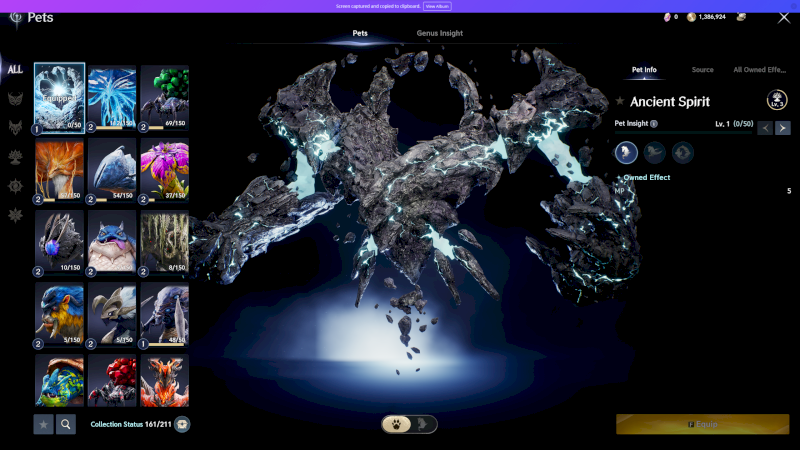Select the blue toad pet card
Image resolution: width=800 pixels, height=450 pixels.
coord(112,243)
